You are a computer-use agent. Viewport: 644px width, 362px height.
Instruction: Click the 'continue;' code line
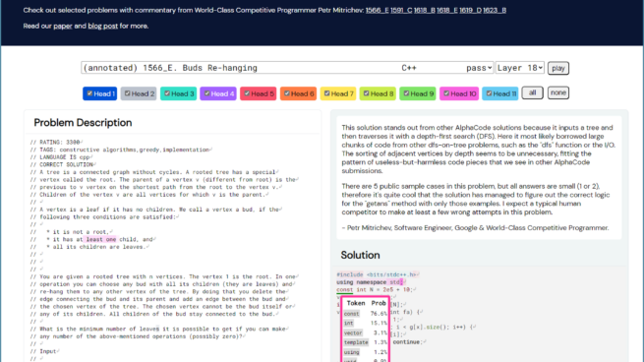tap(408, 342)
